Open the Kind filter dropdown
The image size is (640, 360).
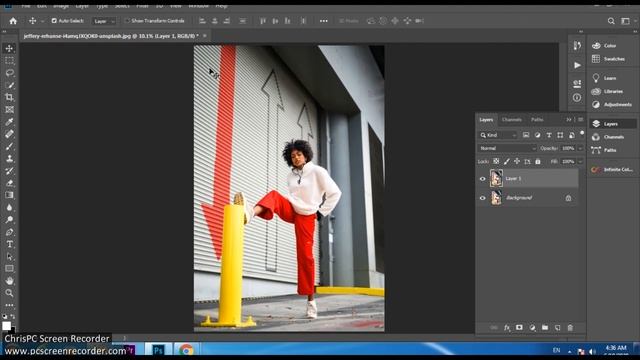pyautogui.click(x=498, y=135)
